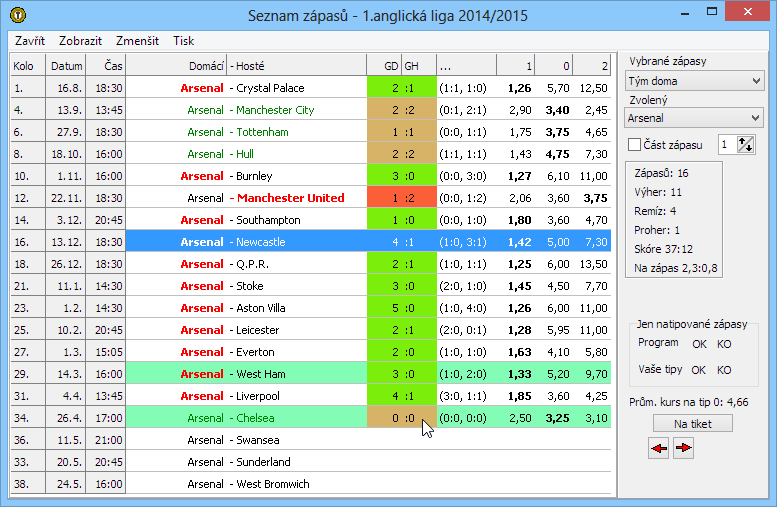Select the Arsenal - West Ham match
The width and height of the screenshot is (777, 507).
pyautogui.click(x=311, y=374)
